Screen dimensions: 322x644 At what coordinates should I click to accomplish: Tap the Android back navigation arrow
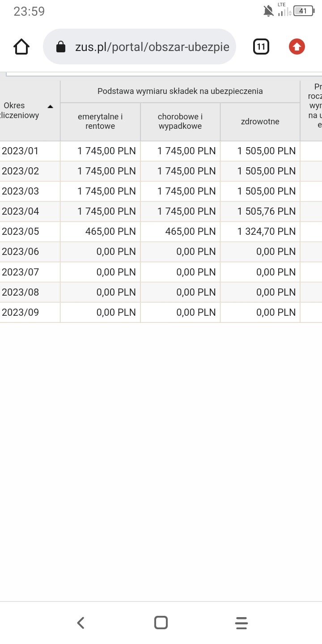[x=80, y=623]
